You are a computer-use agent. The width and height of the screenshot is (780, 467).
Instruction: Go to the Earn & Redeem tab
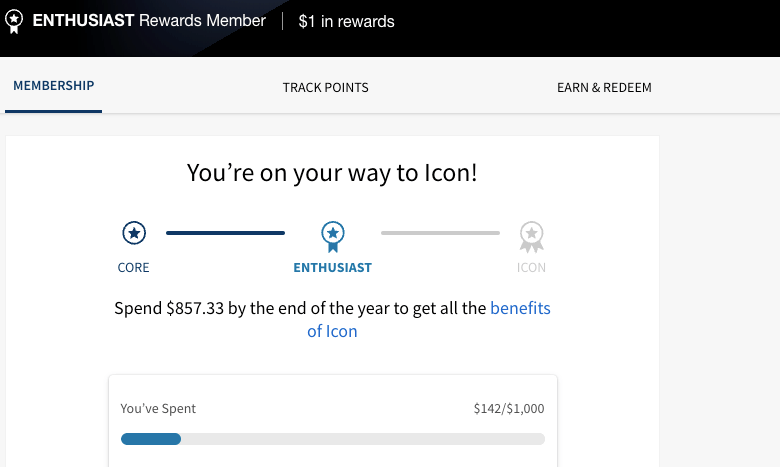point(604,88)
